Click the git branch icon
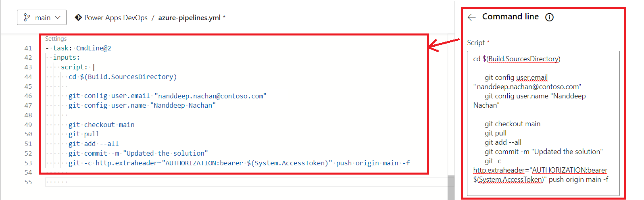The height and width of the screenshot is (200, 644). 27,17
